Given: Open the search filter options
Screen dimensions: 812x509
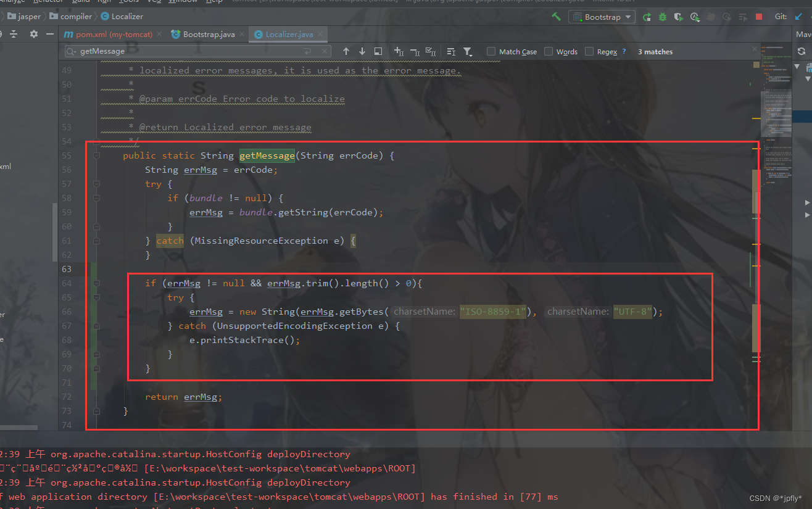Looking at the screenshot, I should 468,52.
